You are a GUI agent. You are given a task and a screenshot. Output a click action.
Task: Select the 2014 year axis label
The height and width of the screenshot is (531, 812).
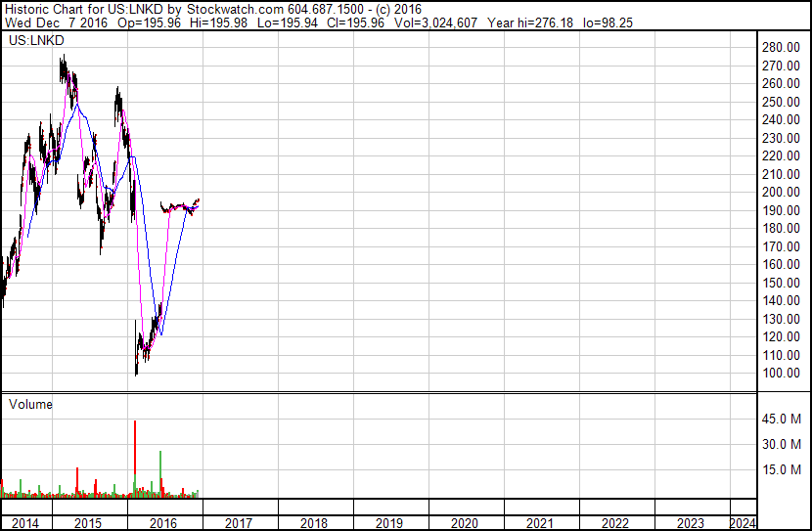[x=24, y=523]
